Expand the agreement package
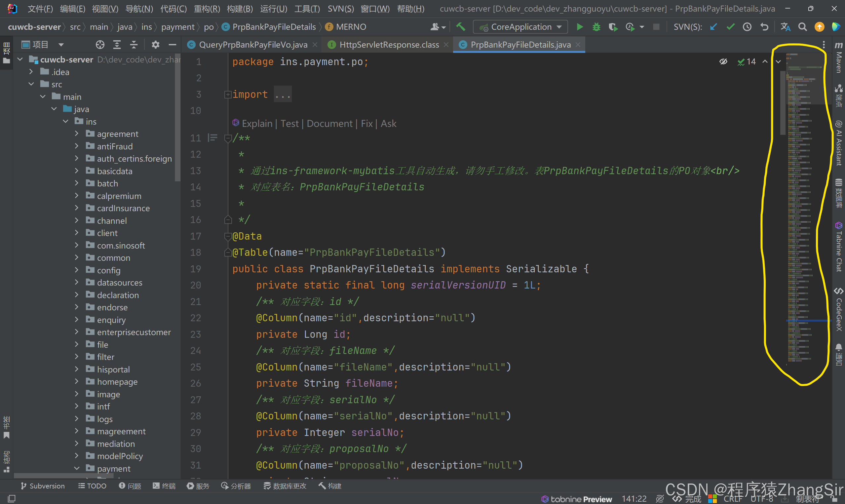The image size is (845, 504). coord(77,134)
